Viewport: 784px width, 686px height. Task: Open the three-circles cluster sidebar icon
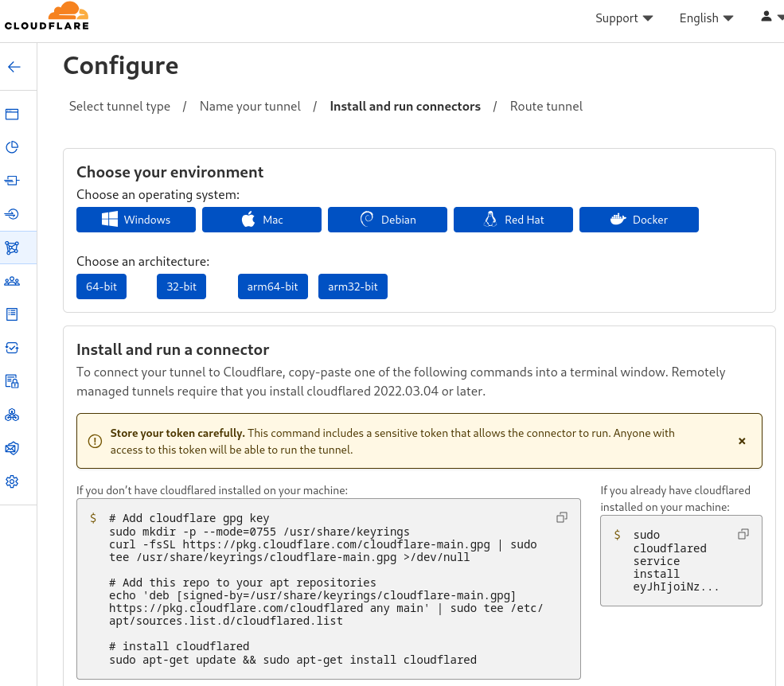pos(12,415)
